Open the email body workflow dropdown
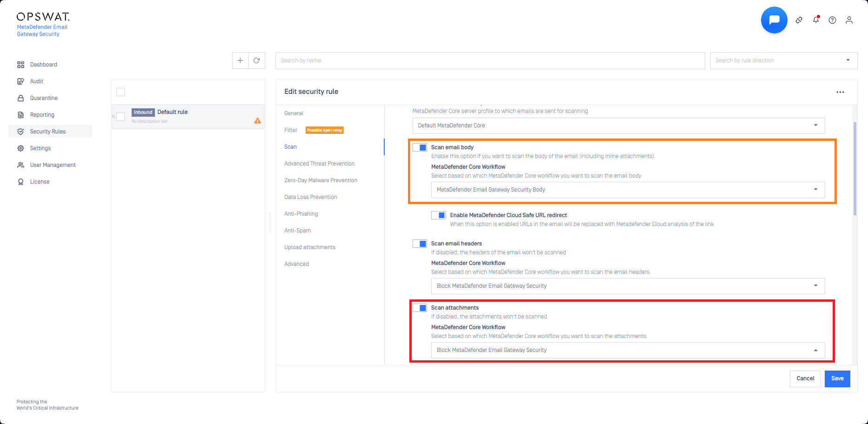This screenshot has height=424, width=868. coord(628,190)
